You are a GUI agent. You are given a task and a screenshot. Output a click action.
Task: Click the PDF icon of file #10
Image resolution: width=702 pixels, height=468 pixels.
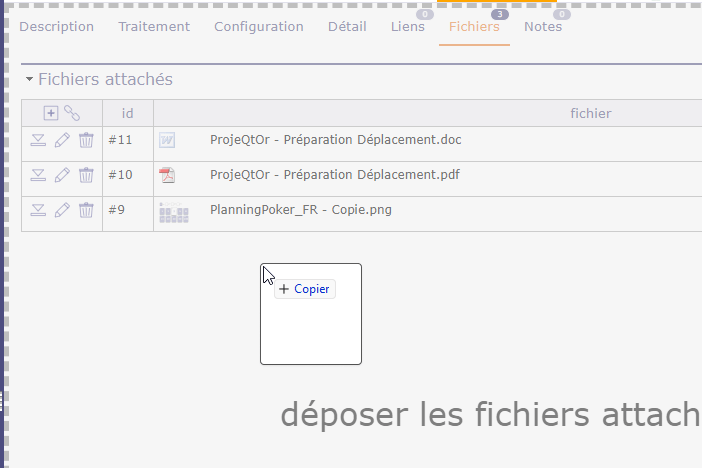pyautogui.click(x=167, y=175)
